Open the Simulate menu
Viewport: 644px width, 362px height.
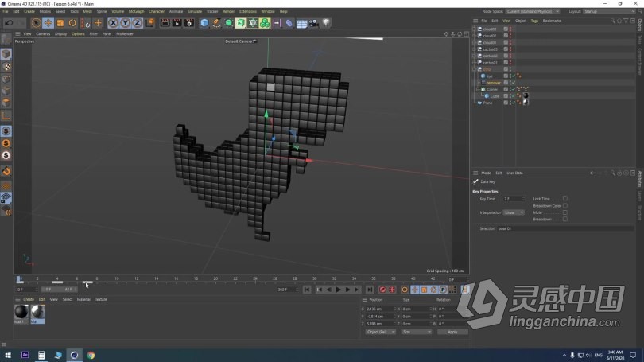pyautogui.click(x=195, y=11)
